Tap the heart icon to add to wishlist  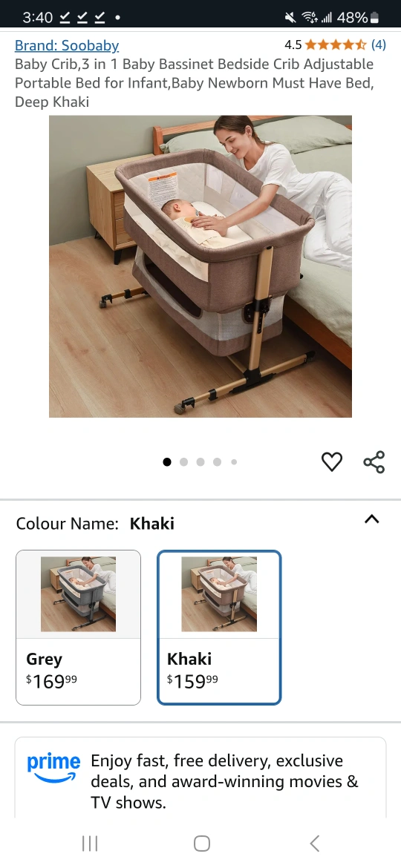tap(332, 461)
